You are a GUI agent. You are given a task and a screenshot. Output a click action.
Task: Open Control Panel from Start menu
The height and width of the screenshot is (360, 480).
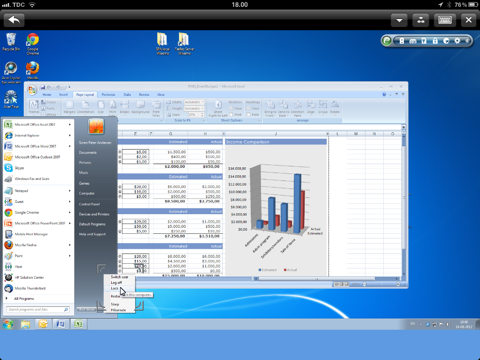(x=89, y=204)
